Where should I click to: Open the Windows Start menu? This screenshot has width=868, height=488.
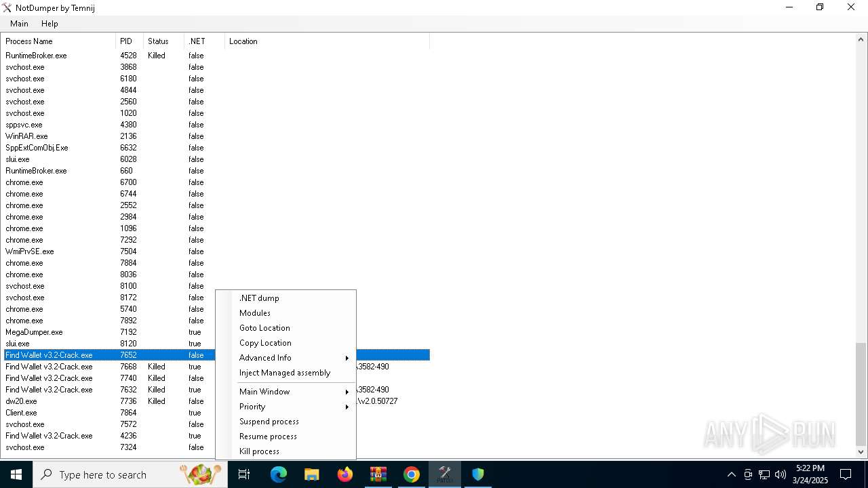coord(16,474)
